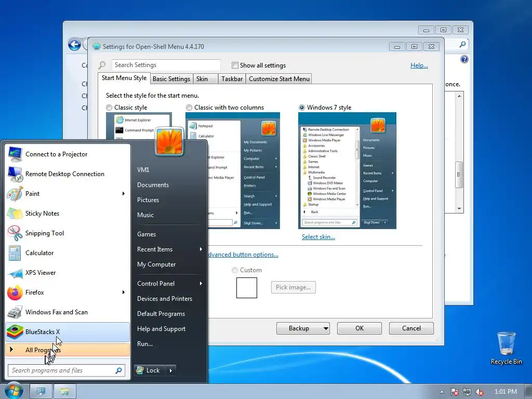Viewport: 532px width, 399px height.
Task: Click the Search programs and files field
Action: tap(66, 370)
